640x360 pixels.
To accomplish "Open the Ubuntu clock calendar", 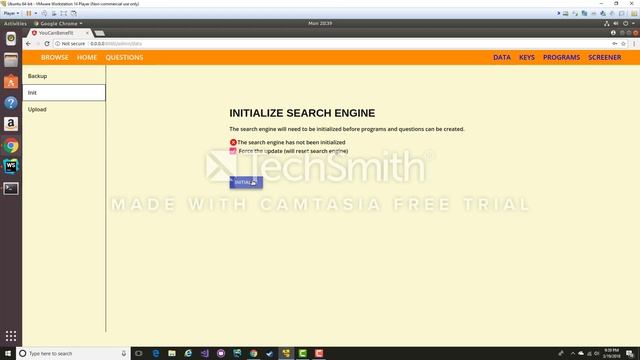I will point(320,24).
